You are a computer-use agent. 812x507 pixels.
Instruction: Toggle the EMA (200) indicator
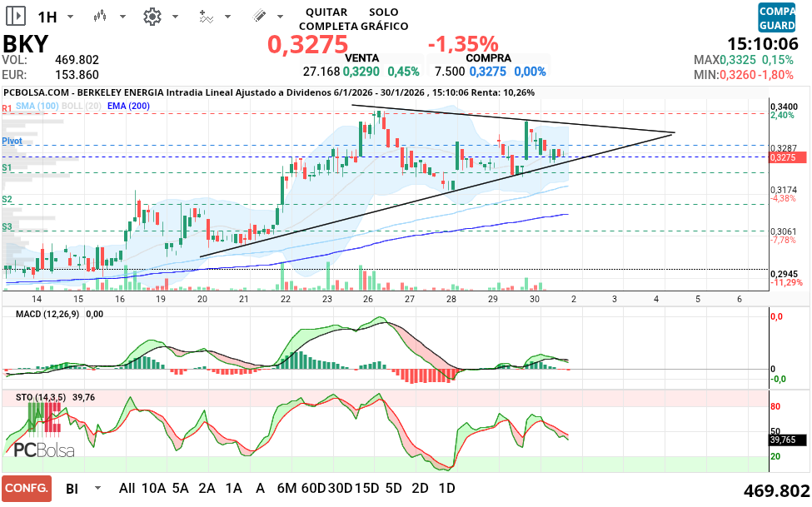click(x=128, y=106)
